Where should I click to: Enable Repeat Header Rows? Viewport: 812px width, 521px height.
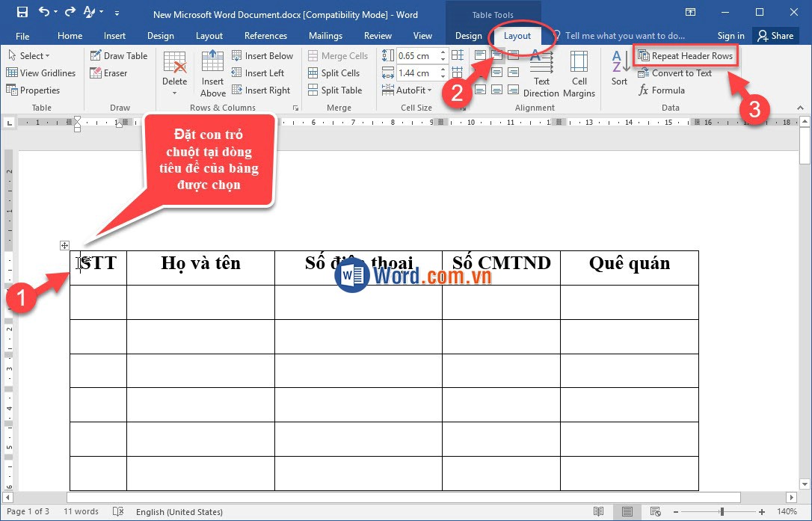686,55
